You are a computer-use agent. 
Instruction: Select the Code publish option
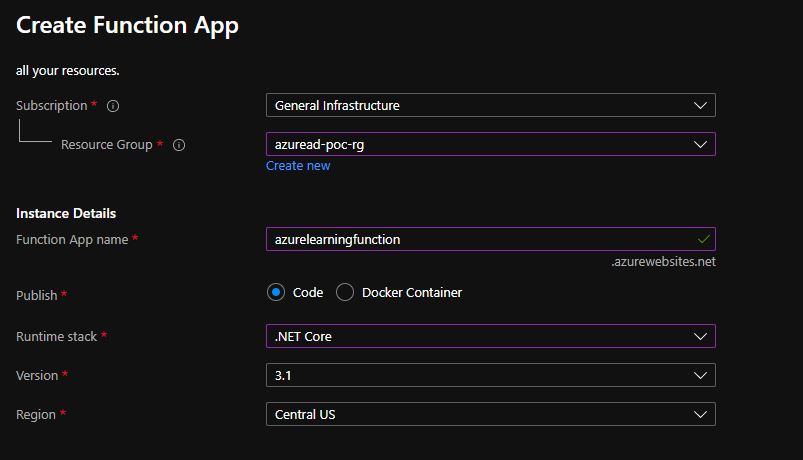point(276,293)
